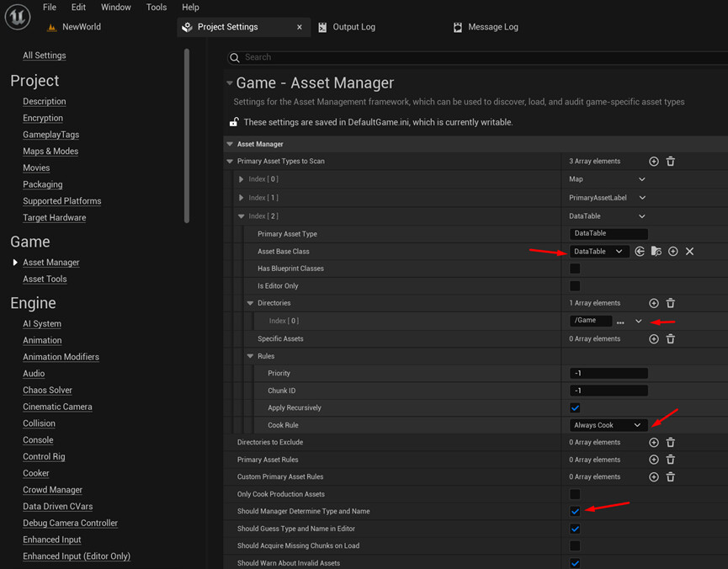Screen dimensions: 728x569
Task: Add element to Primary Asset Types to Scan
Action: pyautogui.click(x=654, y=161)
